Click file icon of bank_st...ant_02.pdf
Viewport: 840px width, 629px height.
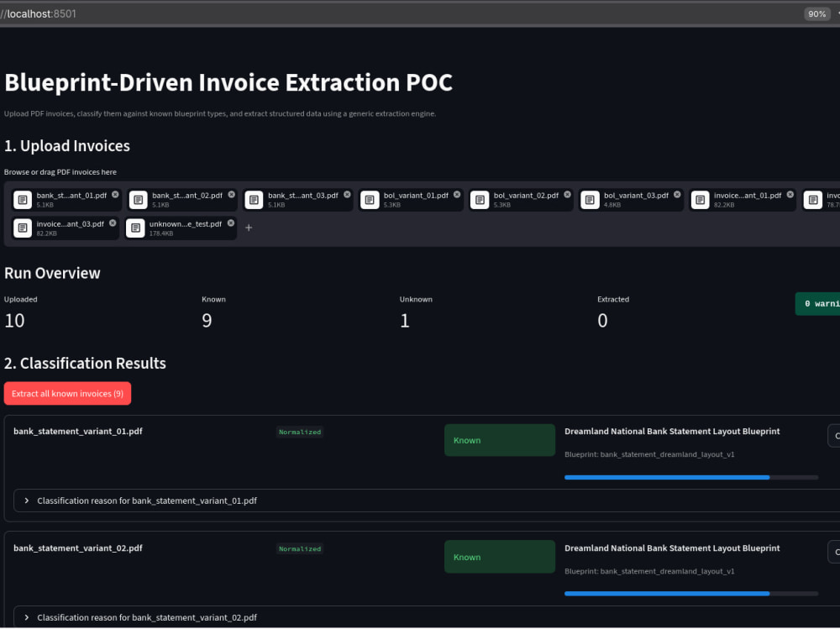pos(139,200)
